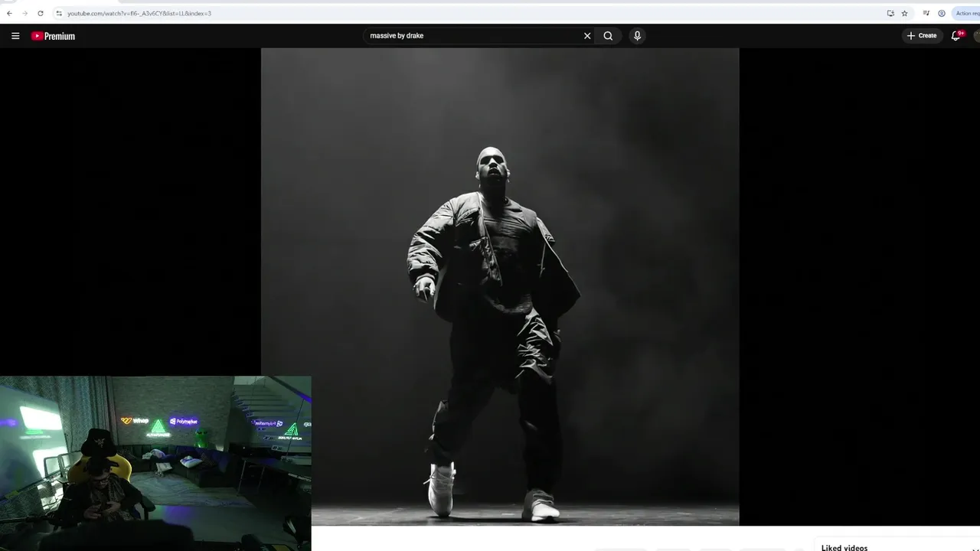This screenshot has width=980, height=551.
Task: Open site information icon in address bar
Action: click(59, 13)
